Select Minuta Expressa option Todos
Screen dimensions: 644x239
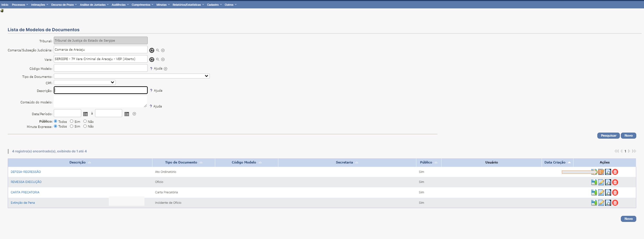[x=55, y=126]
